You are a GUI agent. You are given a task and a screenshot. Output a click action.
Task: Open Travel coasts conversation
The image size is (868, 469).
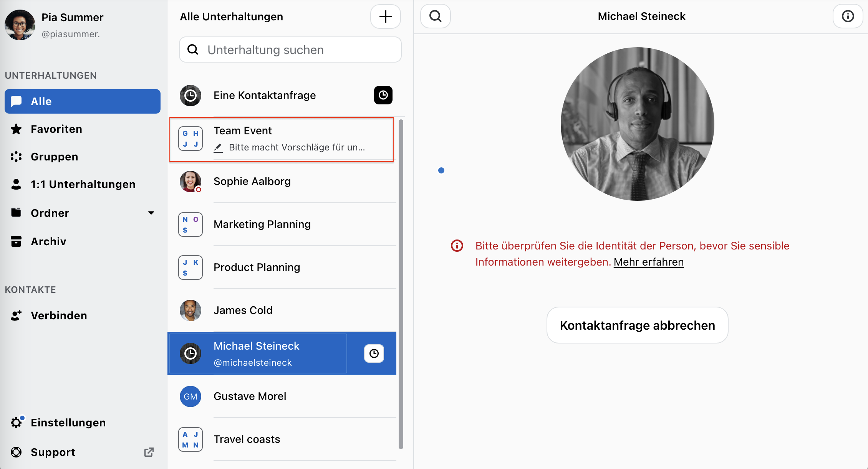[x=282, y=439]
